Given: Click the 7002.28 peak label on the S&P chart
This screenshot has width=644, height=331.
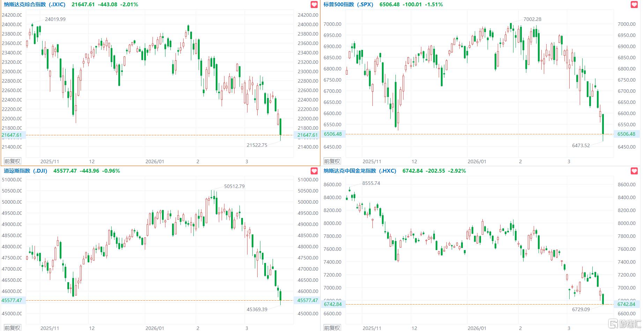Looking at the screenshot, I should coord(532,19).
